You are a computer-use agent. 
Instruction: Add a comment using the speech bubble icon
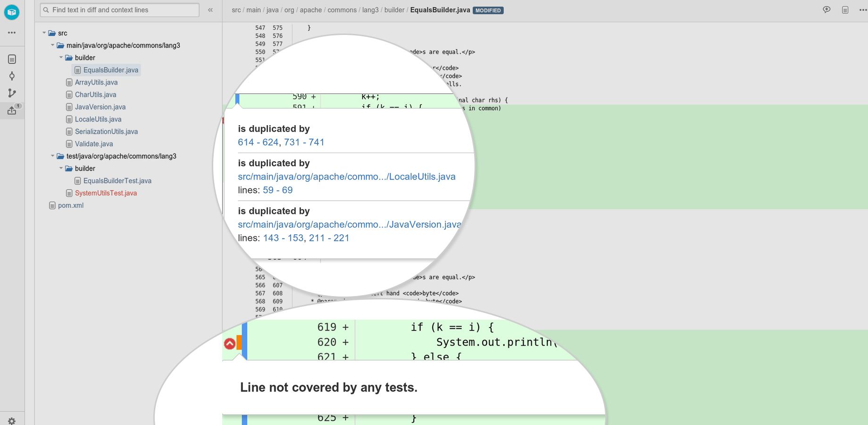827,9
